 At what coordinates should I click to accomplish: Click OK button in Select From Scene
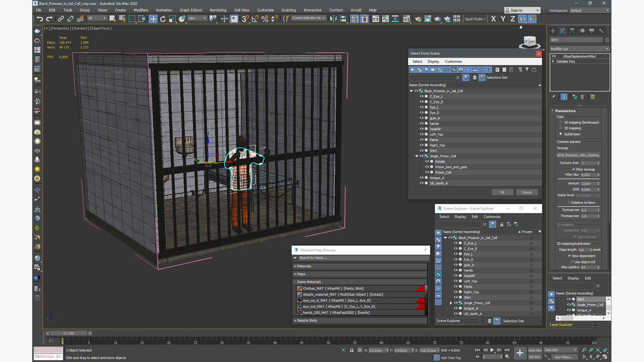[x=502, y=192]
